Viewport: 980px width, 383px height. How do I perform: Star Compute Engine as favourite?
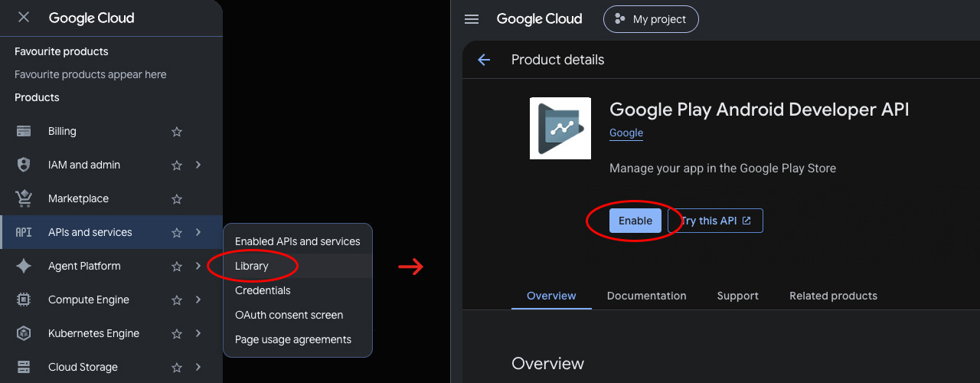[x=177, y=300]
